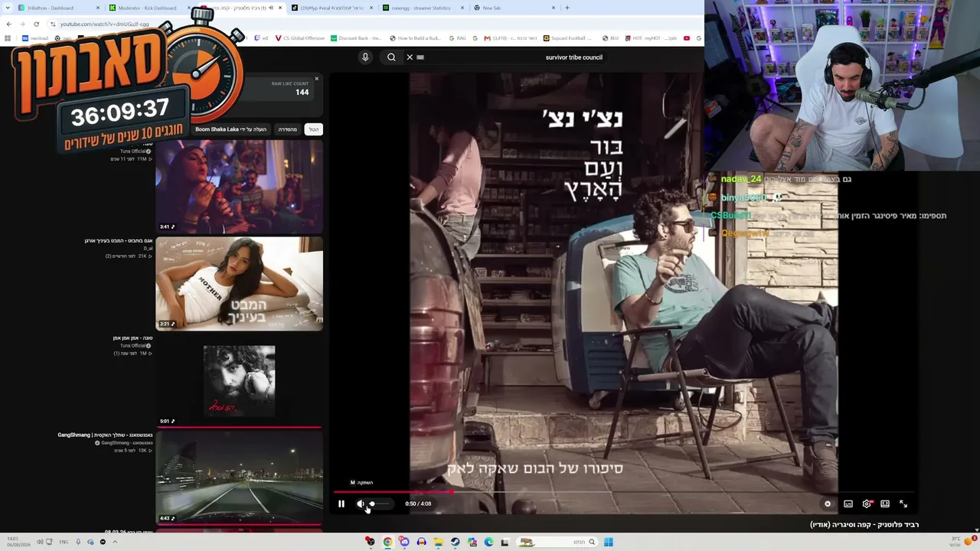This screenshot has width=980, height=551.
Task: Close the Raw Like Count panel
Action: 316,79
